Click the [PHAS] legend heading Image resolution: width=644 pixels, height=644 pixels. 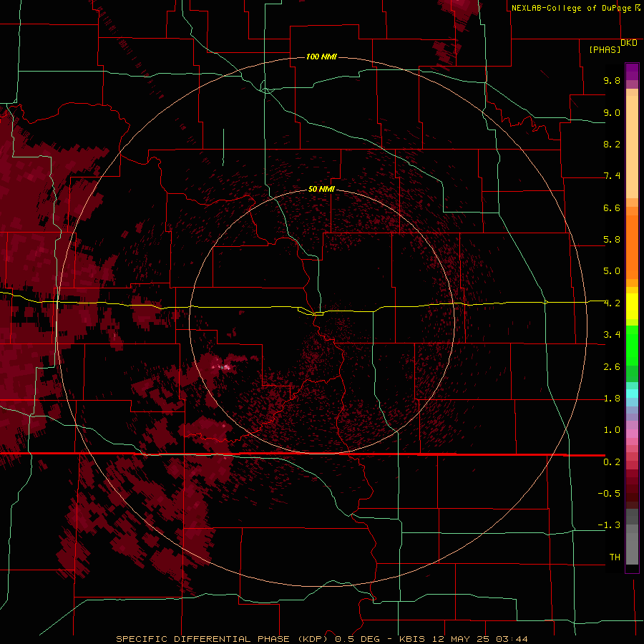click(x=605, y=49)
